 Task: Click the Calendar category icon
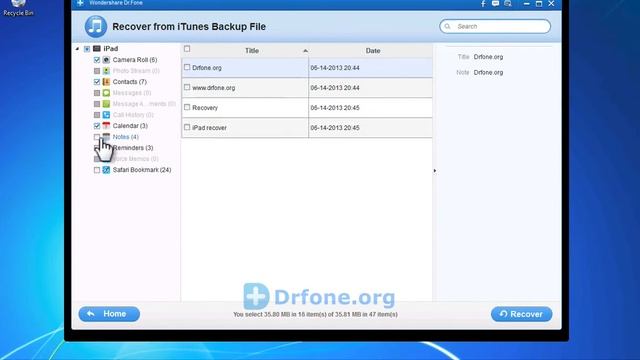(106, 126)
